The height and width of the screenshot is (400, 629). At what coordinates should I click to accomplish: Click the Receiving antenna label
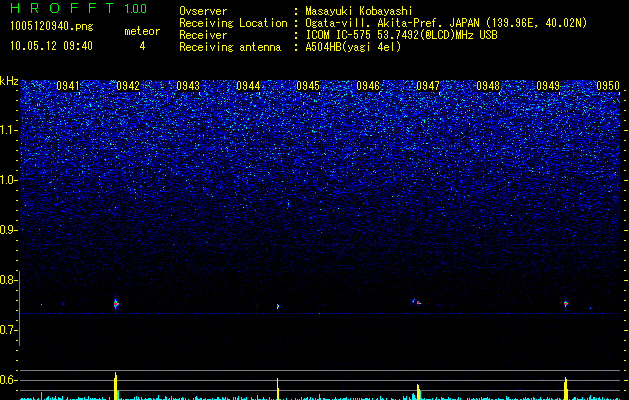pos(230,47)
